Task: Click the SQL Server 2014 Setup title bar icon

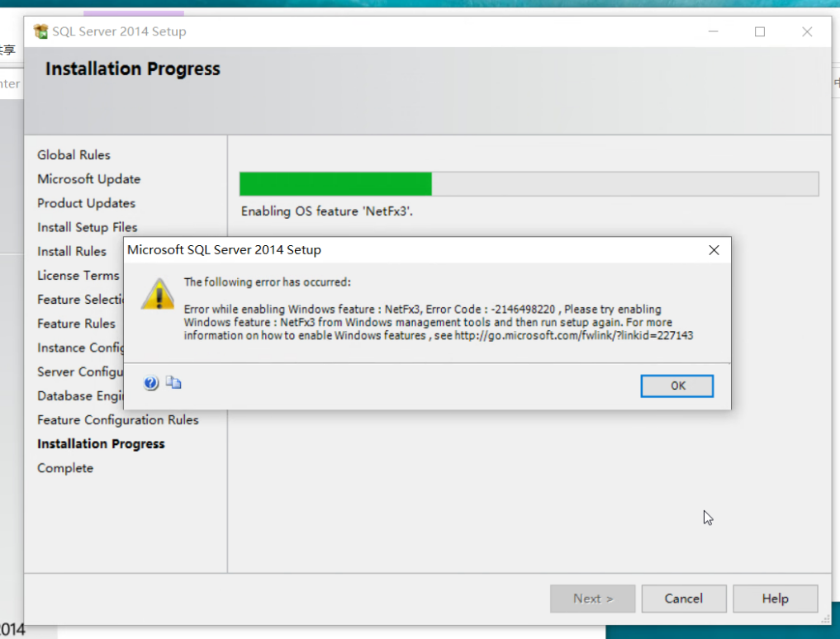Action: (x=40, y=31)
